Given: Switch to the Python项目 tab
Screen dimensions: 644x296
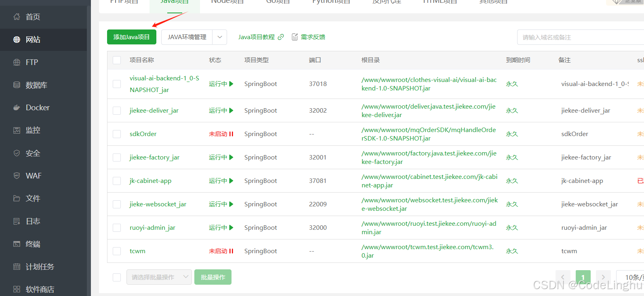Looking at the screenshot, I should point(331,2).
